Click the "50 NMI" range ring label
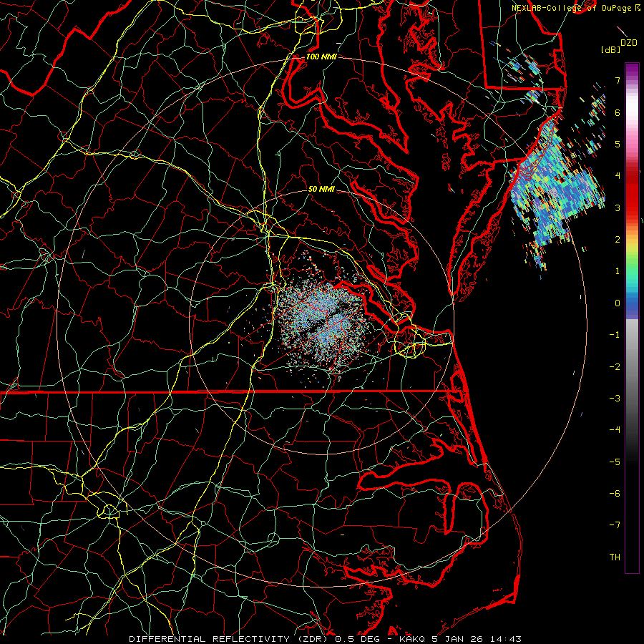This screenshot has height=644, width=644. 321,190
